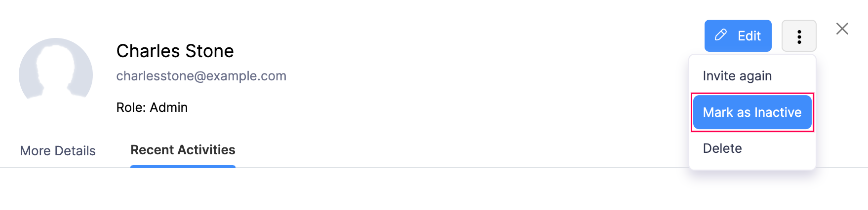Image resolution: width=868 pixels, height=210 pixels.
Task: Click the Charles Stone name heading
Action: click(x=175, y=51)
